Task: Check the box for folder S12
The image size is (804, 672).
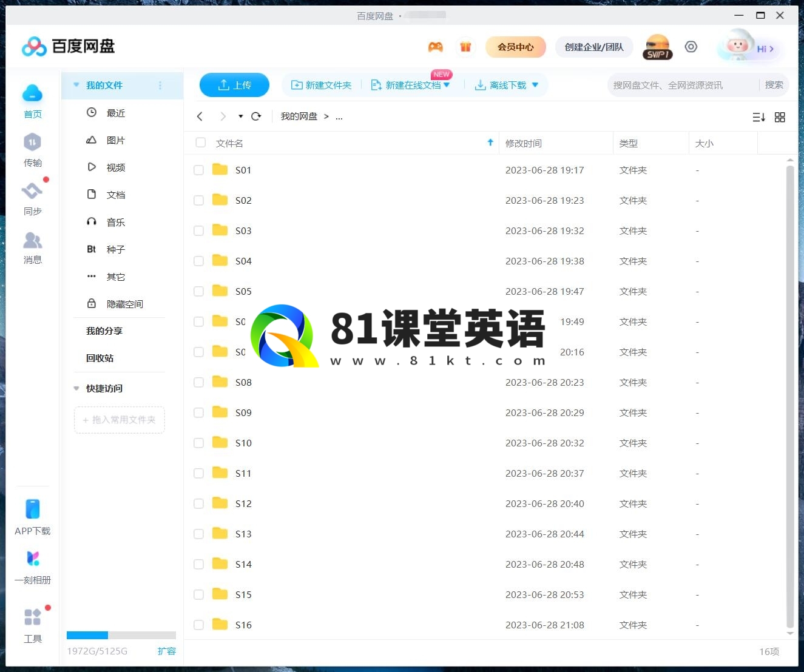Action: tap(198, 504)
